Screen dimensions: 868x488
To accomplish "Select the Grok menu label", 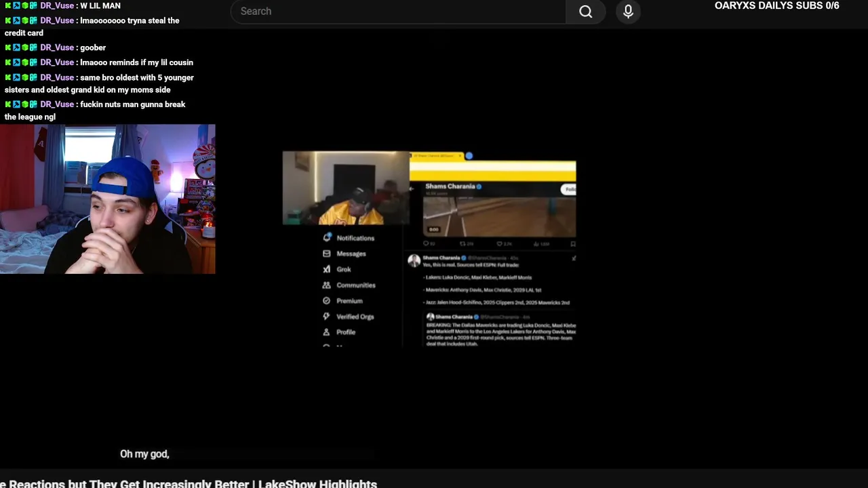I will [344, 269].
